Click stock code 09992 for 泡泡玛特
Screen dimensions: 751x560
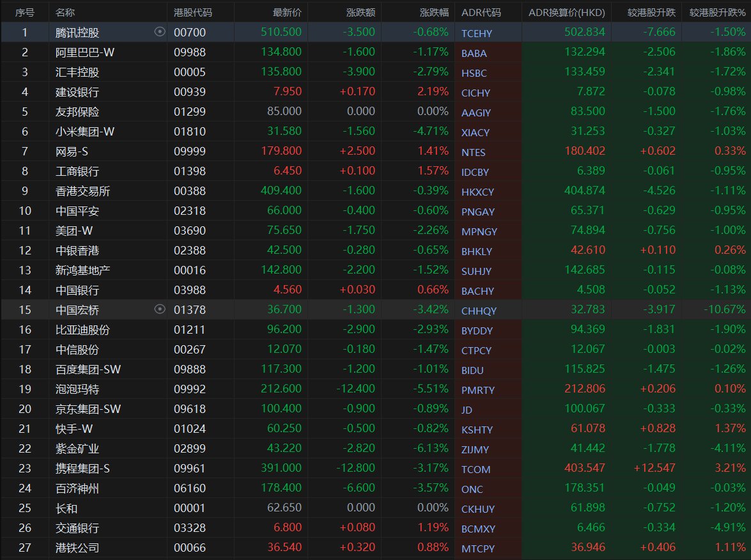click(x=189, y=389)
